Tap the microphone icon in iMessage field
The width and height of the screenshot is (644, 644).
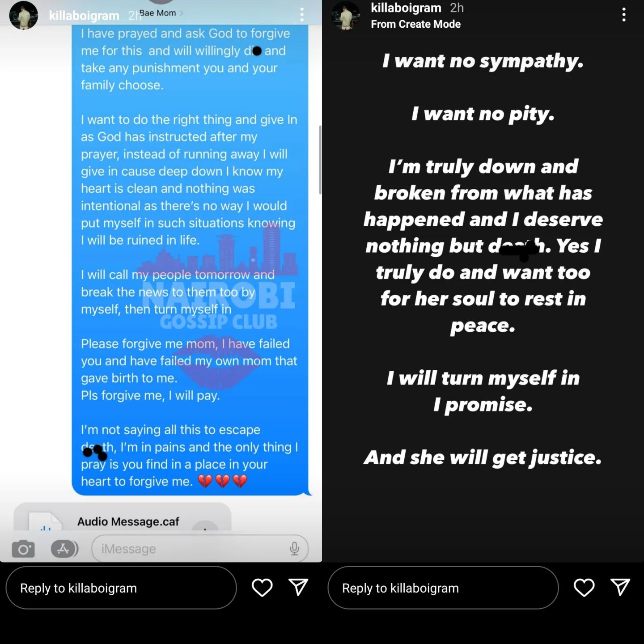click(x=294, y=548)
